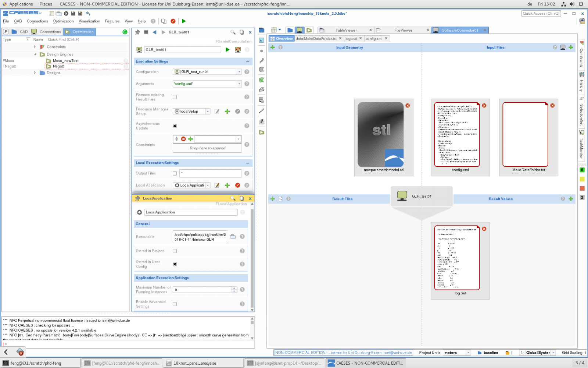Add a result file with green plus
This screenshot has width=588, height=368.
click(x=273, y=199)
